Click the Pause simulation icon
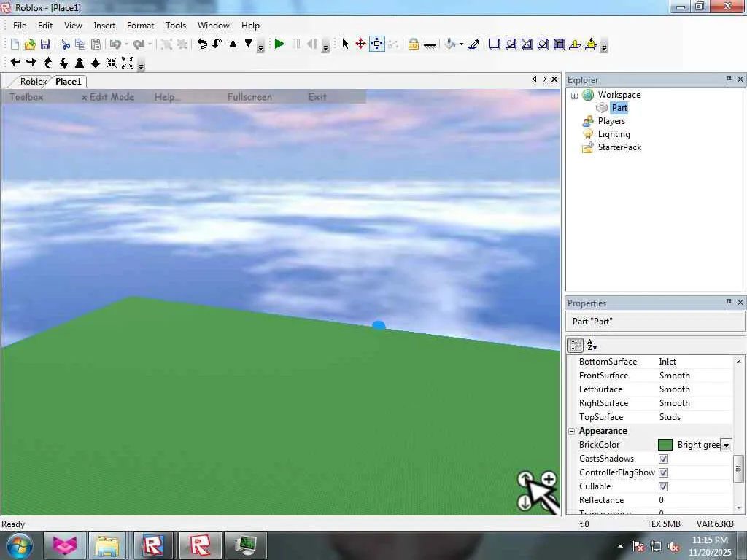 point(296,44)
